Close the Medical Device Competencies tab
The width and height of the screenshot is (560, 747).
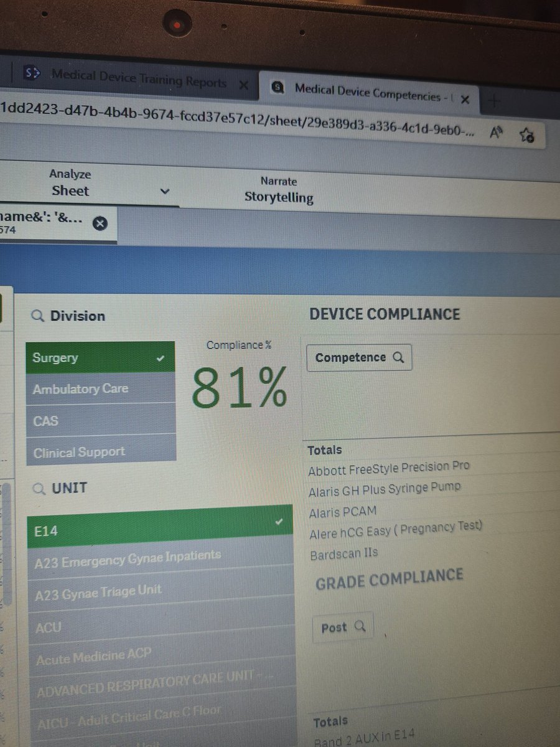click(x=465, y=98)
